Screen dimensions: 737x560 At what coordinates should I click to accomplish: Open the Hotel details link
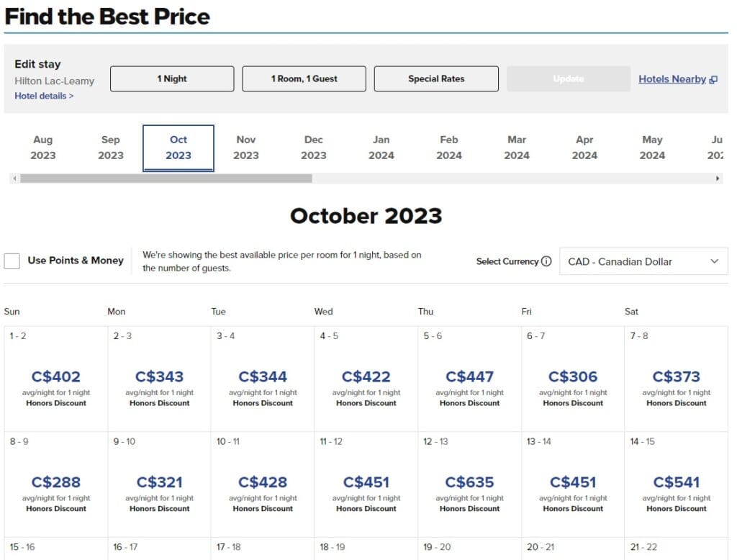pyautogui.click(x=44, y=96)
